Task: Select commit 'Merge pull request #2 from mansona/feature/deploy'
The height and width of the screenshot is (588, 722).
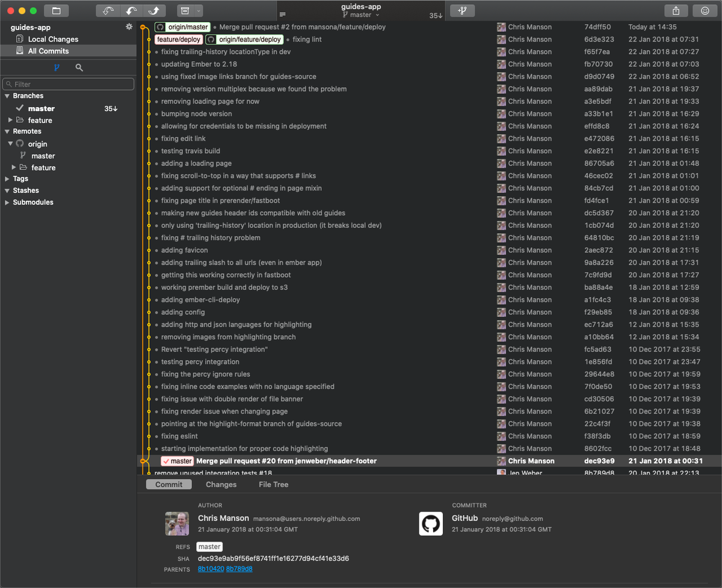Action: pos(303,27)
